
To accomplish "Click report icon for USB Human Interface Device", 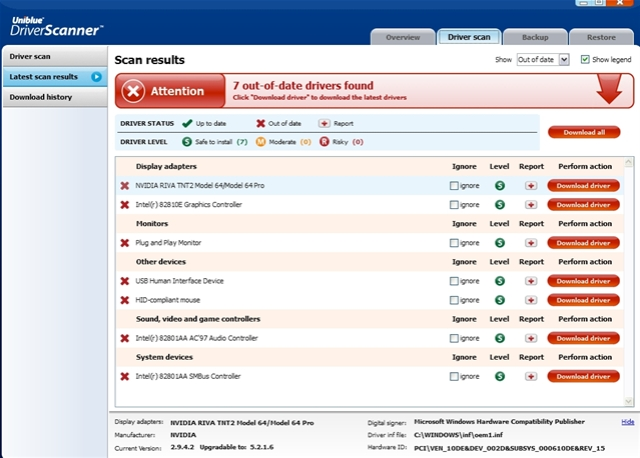I will click(531, 281).
